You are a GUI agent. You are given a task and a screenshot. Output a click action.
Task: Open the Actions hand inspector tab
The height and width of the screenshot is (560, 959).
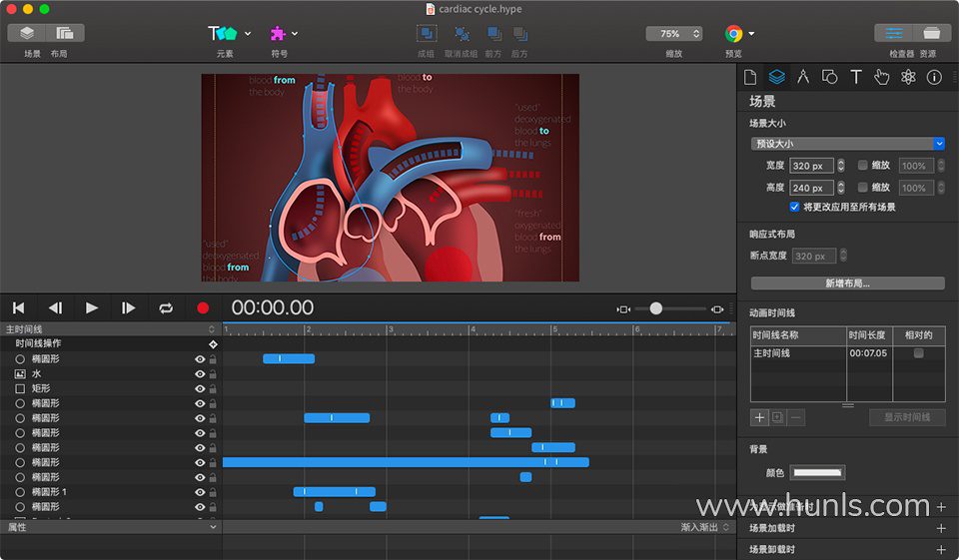[x=882, y=77]
